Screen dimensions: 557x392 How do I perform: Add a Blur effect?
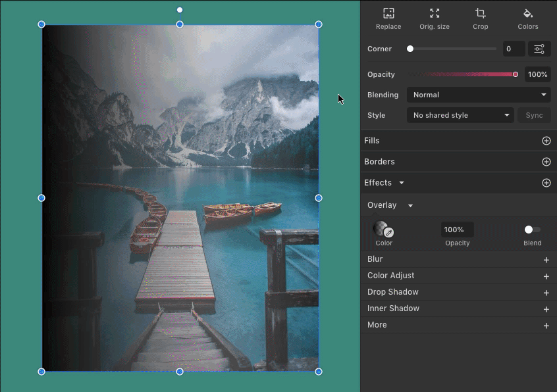tap(546, 260)
